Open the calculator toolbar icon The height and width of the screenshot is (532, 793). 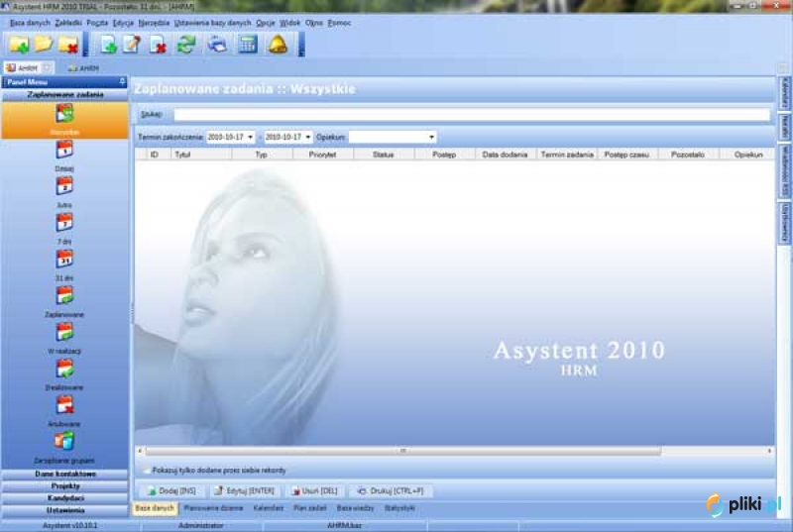click(248, 45)
